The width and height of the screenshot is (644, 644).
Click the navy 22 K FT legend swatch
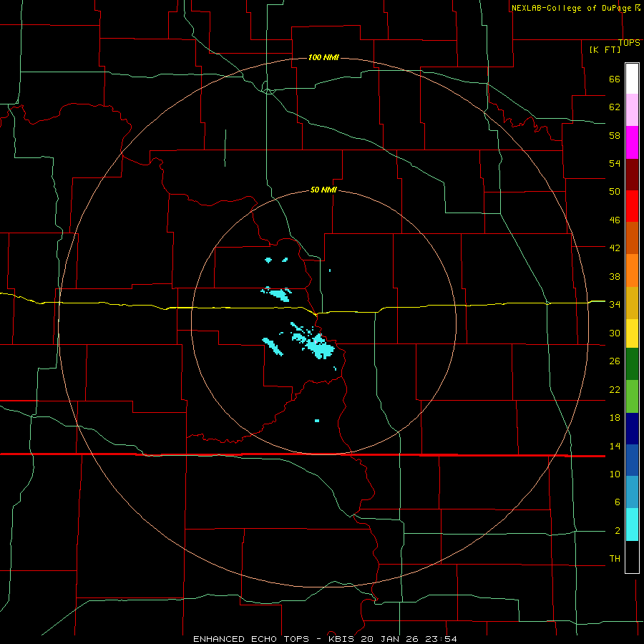coord(632,429)
